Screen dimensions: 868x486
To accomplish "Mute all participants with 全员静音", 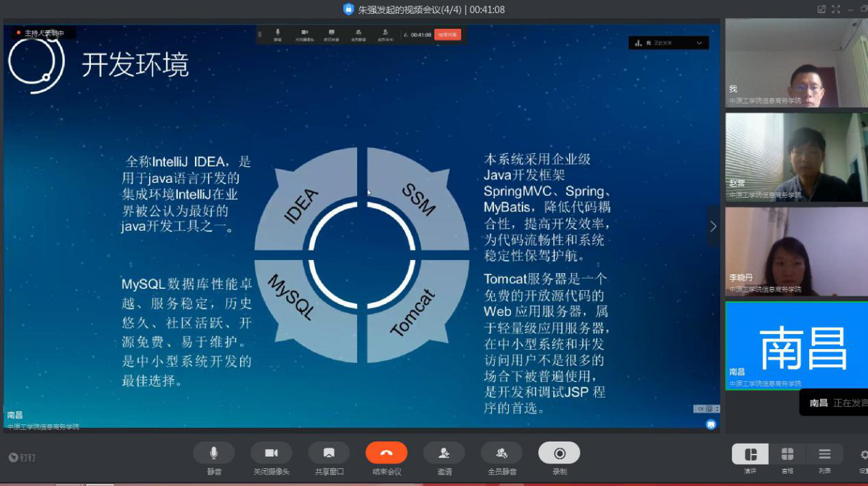I will [x=501, y=453].
